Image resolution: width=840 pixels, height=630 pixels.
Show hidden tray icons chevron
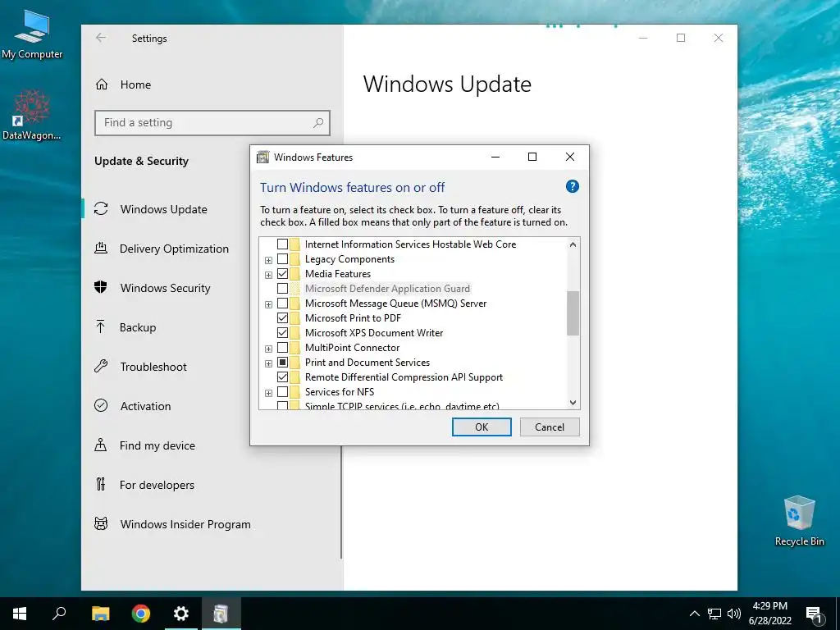(x=694, y=614)
